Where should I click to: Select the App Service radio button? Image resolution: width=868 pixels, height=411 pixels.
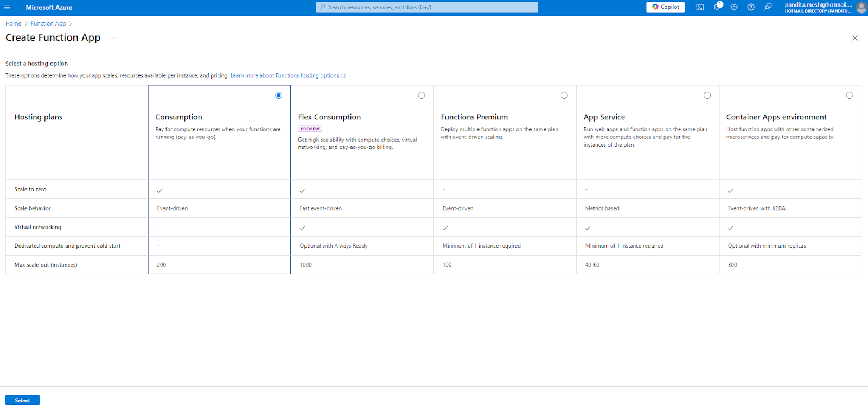707,96
